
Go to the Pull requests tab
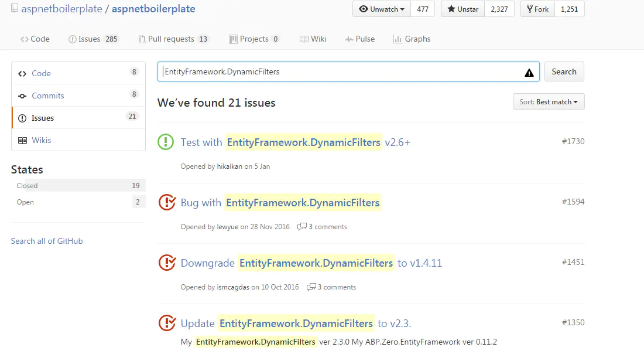pos(173,39)
